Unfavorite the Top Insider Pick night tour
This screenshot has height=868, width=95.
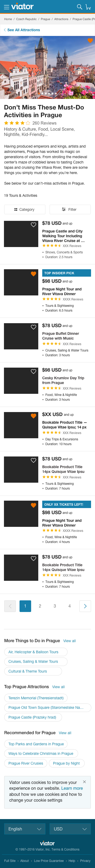(x=34, y=274)
